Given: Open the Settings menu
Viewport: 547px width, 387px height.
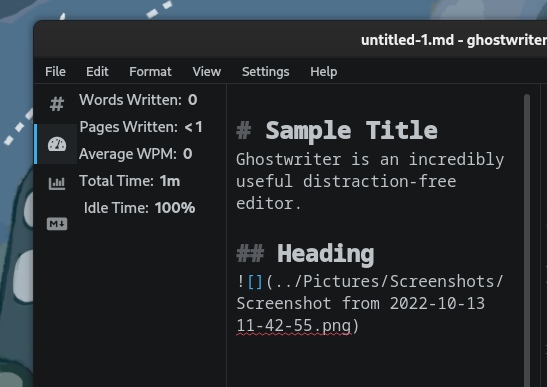Looking at the screenshot, I should [265, 72].
